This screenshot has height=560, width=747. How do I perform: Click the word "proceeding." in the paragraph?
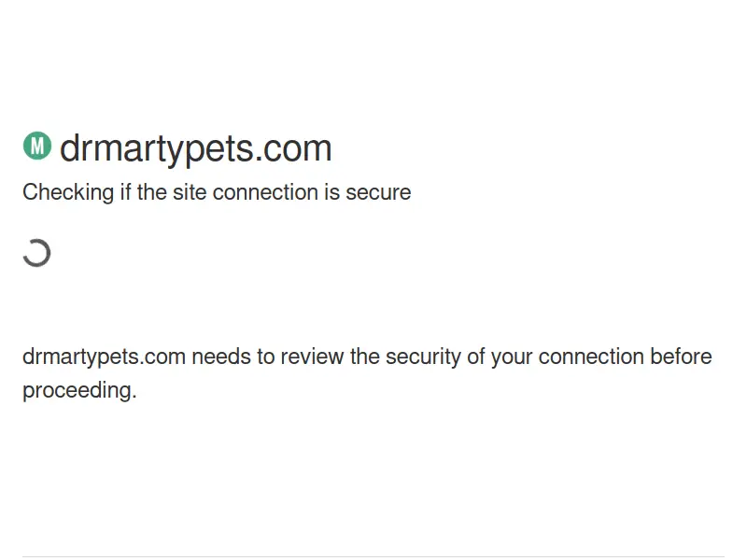point(79,390)
